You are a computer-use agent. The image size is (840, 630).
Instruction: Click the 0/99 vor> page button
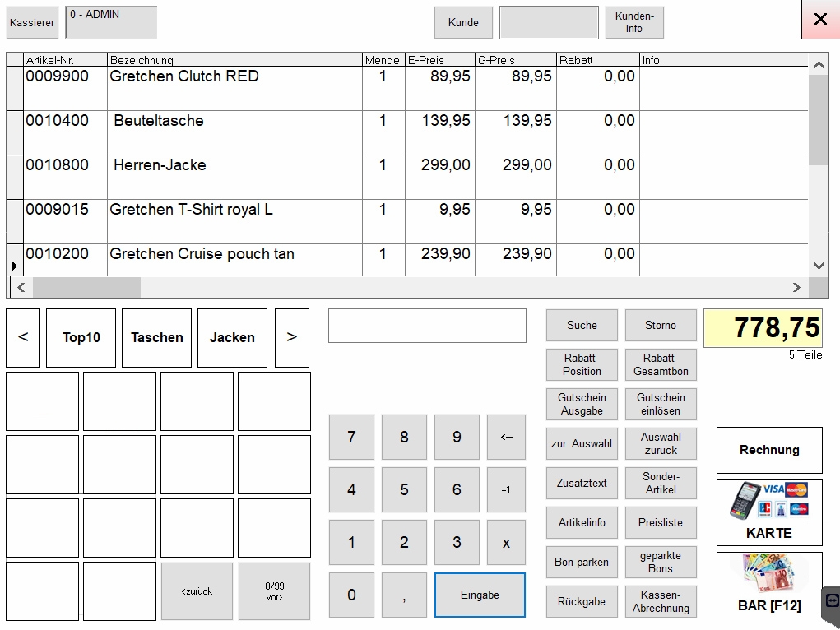click(x=274, y=591)
